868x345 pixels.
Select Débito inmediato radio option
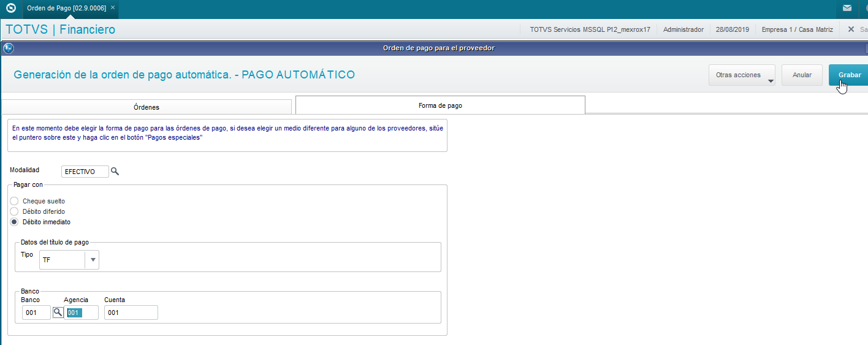point(14,222)
